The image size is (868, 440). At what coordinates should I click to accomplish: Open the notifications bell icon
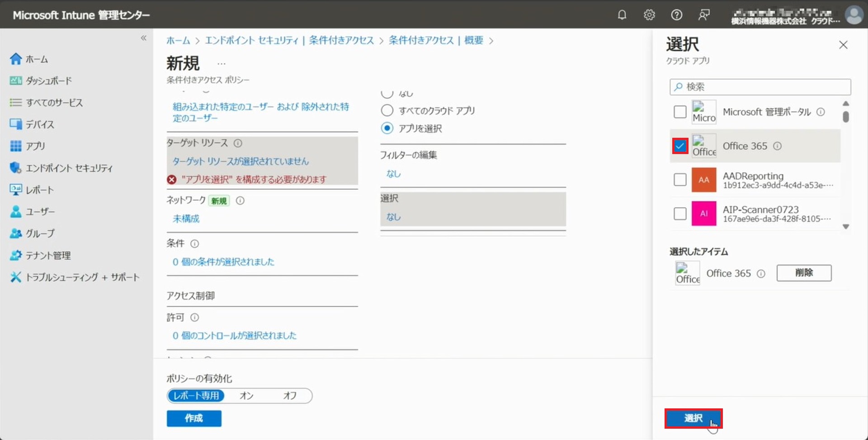click(x=622, y=15)
